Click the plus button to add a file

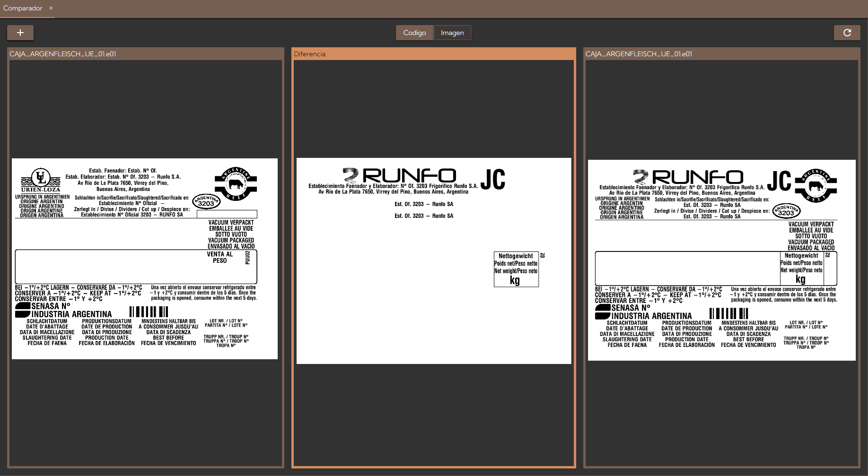[20, 33]
